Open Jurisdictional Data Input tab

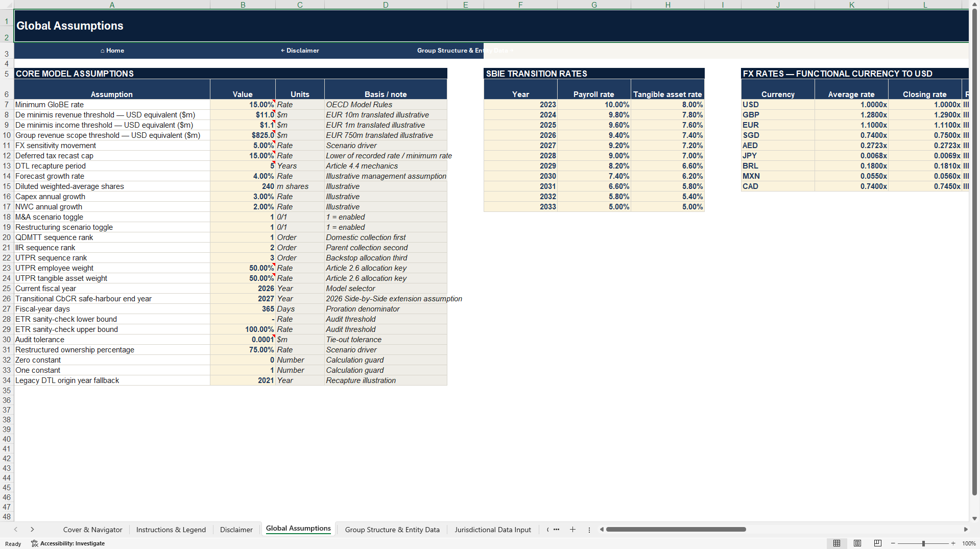(493, 530)
